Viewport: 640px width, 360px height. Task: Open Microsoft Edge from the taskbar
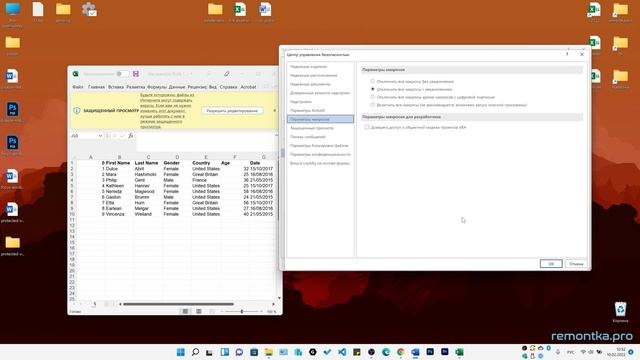(386, 352)
